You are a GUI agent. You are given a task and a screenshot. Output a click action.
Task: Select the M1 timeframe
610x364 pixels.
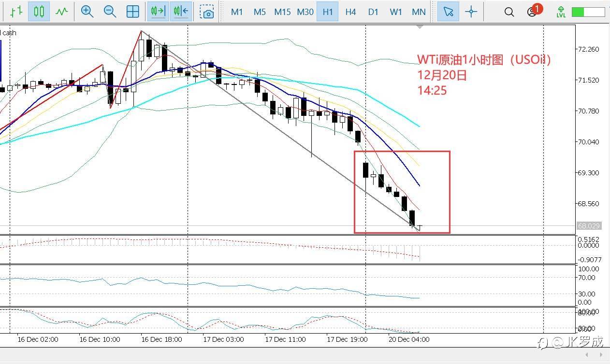[x=237, y=12]
